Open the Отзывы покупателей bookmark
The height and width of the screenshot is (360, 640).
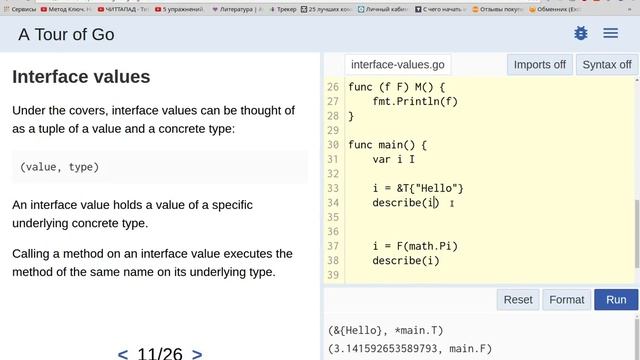tap(497, 9)
